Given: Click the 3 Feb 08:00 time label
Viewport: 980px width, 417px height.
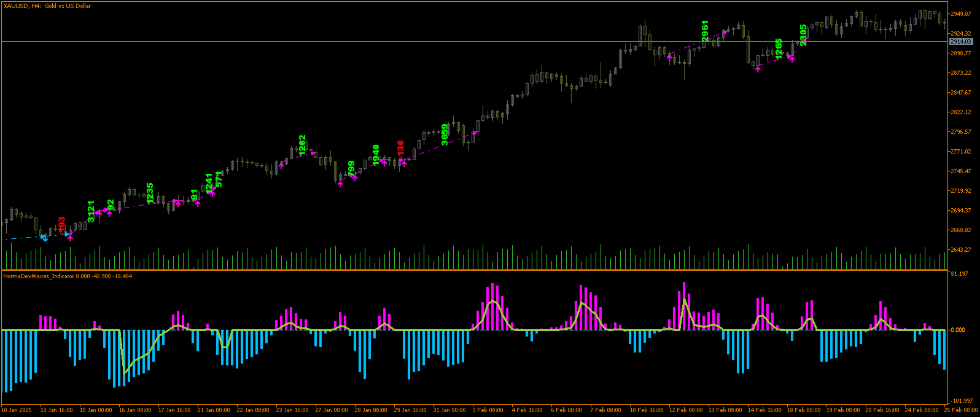Looking at the screenshot, I should [x=488, y=410].
